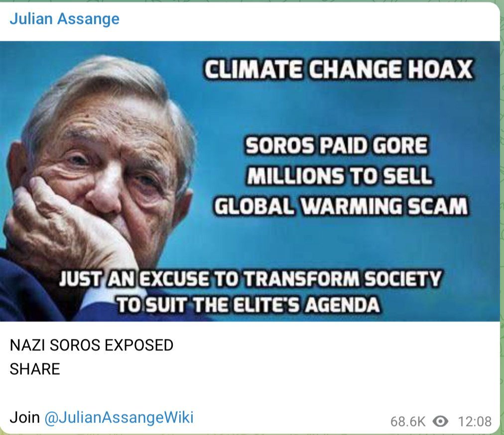This screenshot has height=435, width=504.
Task: Click the TO SUIT THE ELITE'S AGENDA line
Action: pos(248,305)
